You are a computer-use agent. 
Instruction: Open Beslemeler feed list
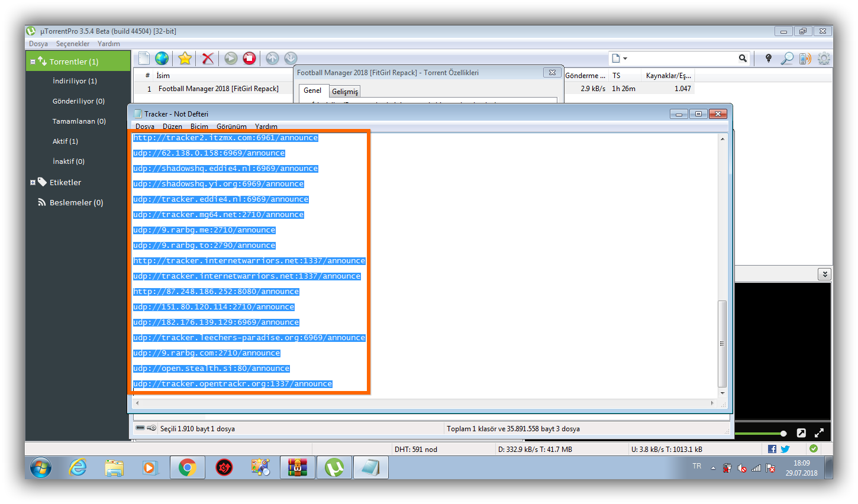click(x=71, y=202)
